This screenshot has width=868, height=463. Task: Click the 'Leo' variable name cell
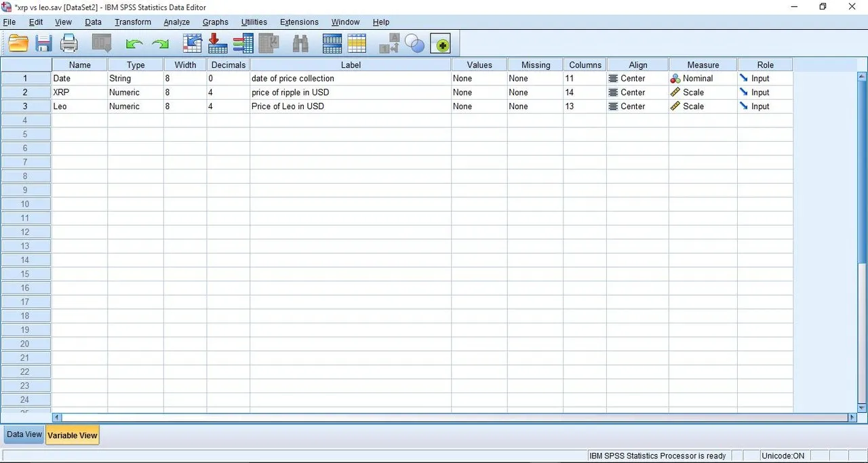pyautogui.click(x=80, y=106)
